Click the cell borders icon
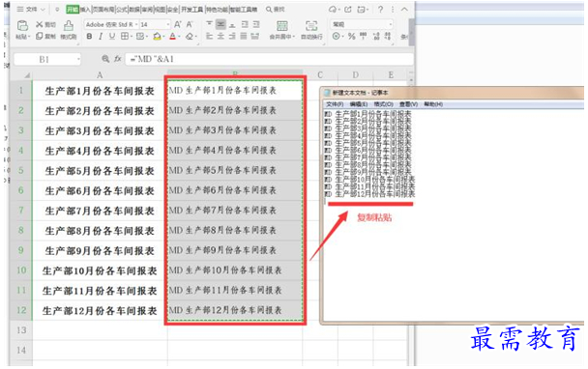Viewport: 588px width, 369px height. (x=124, y=37)
